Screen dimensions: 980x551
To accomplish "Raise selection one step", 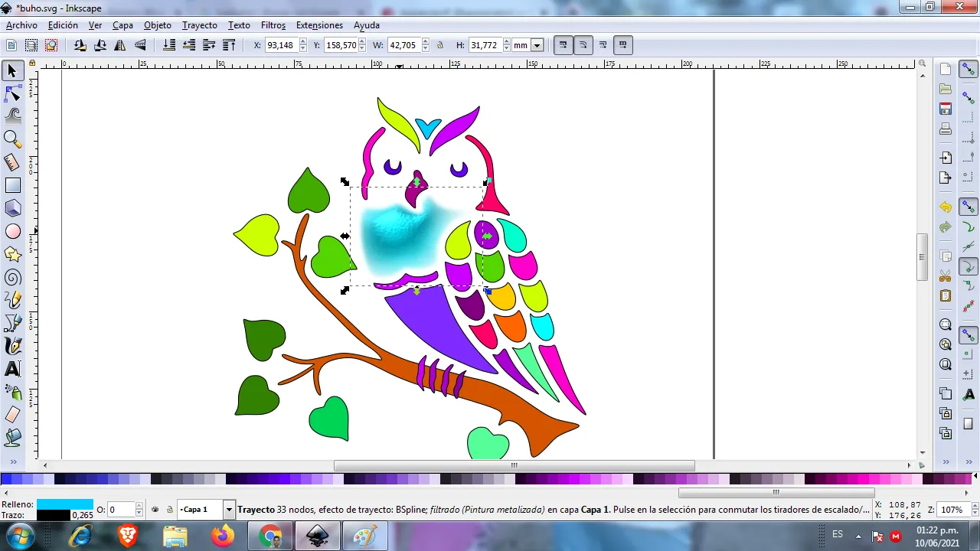I will point(209,45).
